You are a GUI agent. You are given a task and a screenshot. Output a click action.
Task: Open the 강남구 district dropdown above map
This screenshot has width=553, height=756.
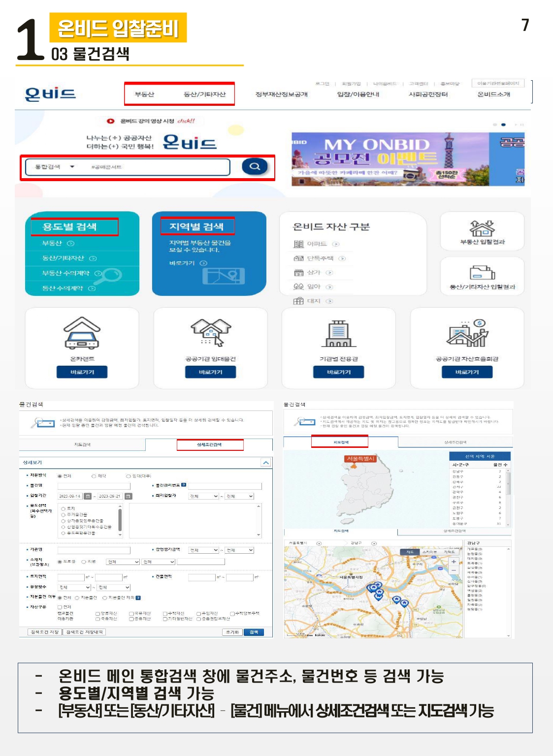(x=374, y=543)
